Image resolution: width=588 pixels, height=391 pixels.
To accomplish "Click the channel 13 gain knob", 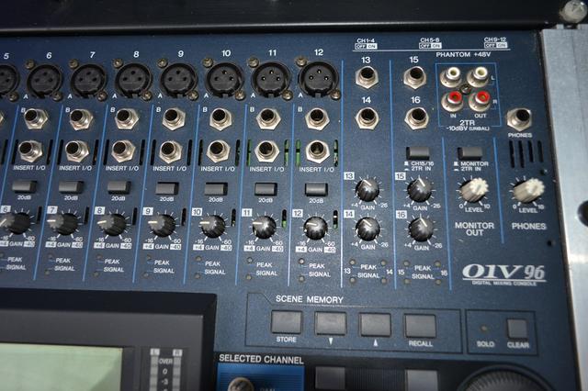I will pos(367,189).
